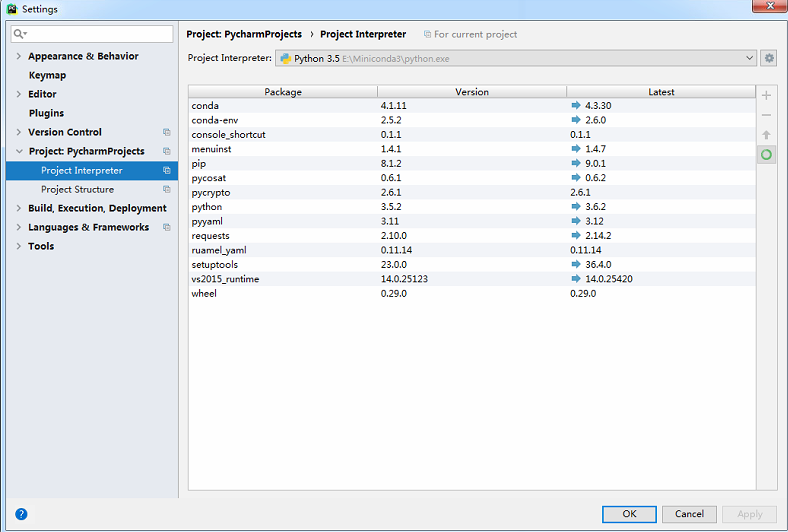788x532 pixels.
Task: Select the pycosat package row
Action: pos(472,178)
